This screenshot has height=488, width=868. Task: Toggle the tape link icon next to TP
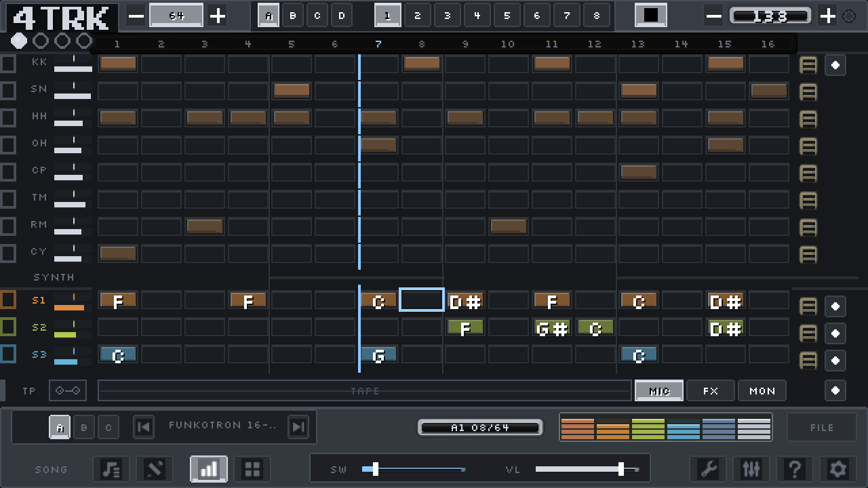(x=68, y=390)
